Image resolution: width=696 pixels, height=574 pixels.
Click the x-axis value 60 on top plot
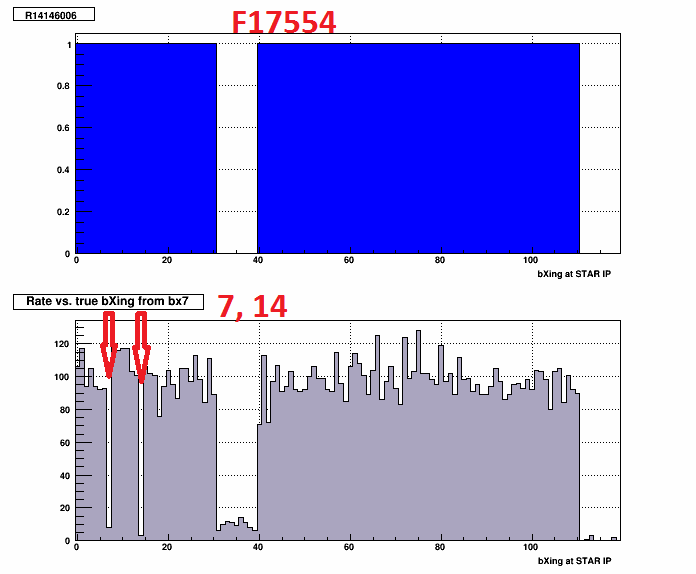(x=349, y=260)
